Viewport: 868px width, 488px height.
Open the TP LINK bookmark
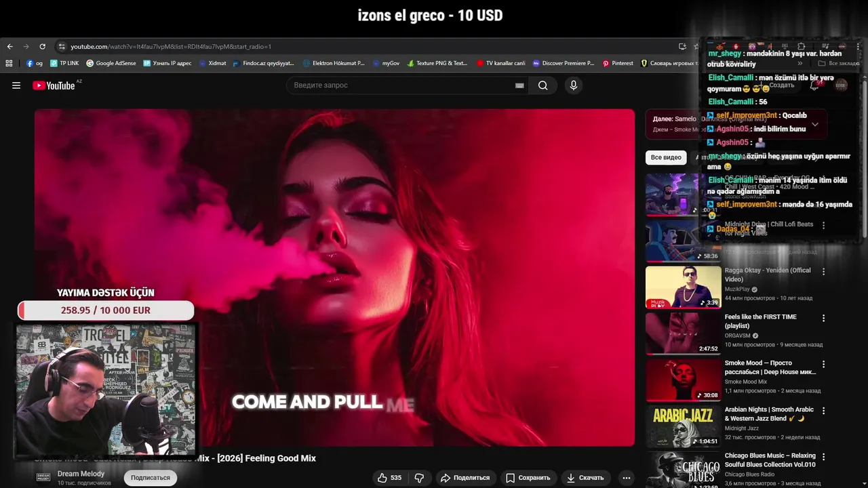click(64, 63)
